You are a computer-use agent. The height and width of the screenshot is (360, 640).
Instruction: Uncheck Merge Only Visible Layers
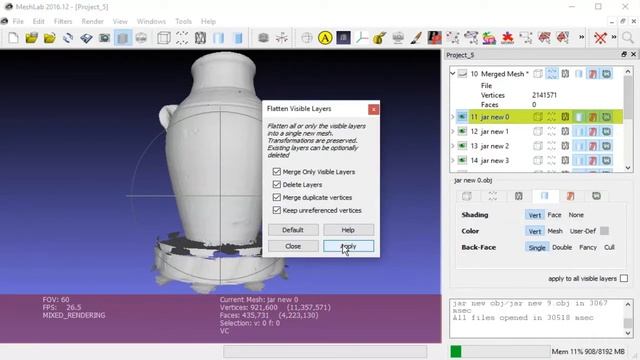pos(277,171)
